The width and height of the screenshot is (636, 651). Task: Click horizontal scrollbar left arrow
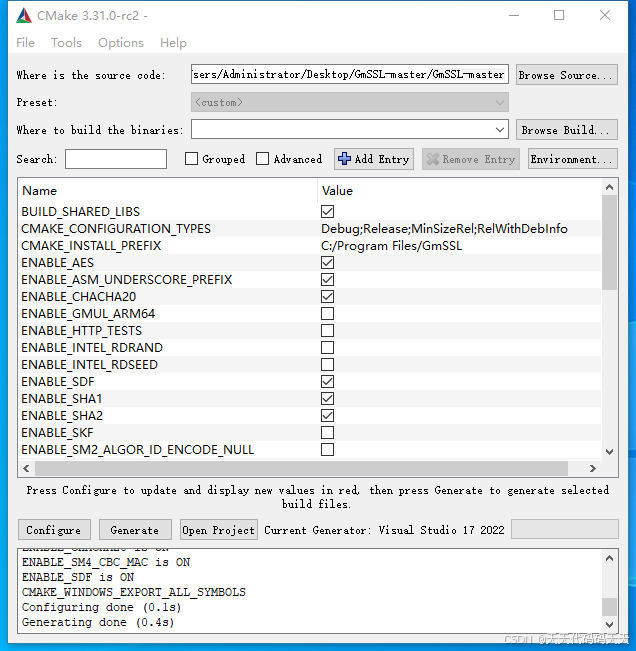[x=27, y=468]
